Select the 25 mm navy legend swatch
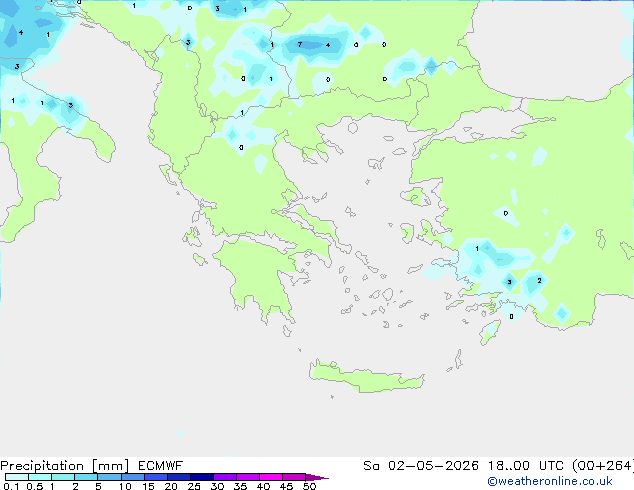This screenshot has width=634, height=490. pyautogui.click(x=201, y=477)
